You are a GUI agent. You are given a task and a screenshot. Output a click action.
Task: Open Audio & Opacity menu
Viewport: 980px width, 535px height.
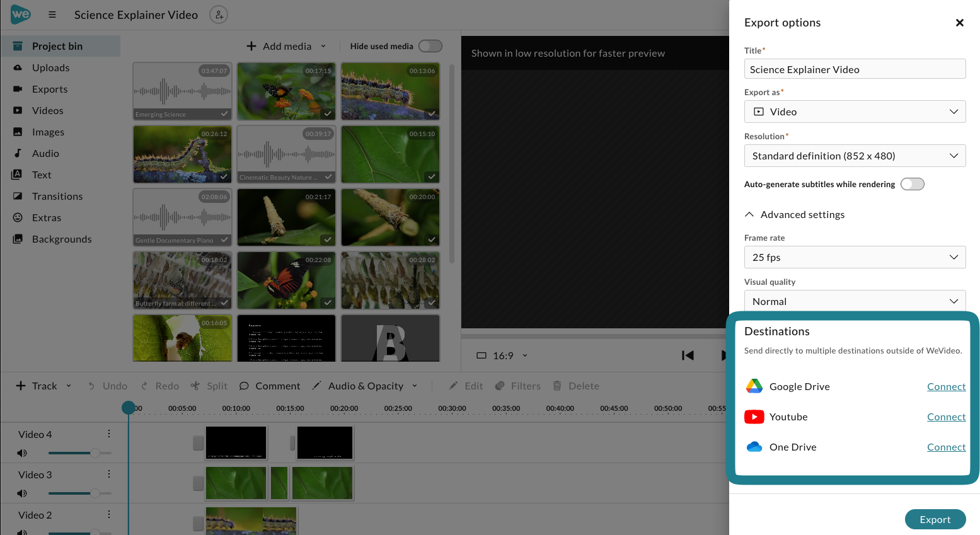[366, 386]
